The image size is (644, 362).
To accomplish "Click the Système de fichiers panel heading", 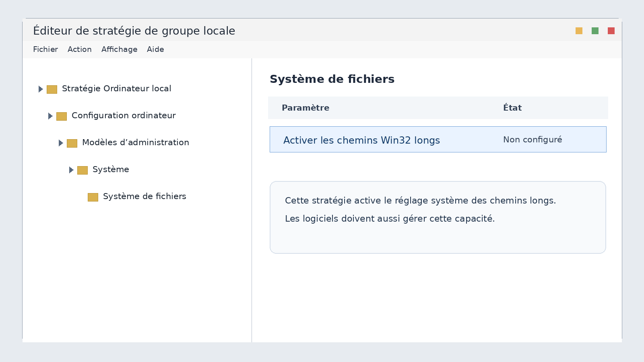I will click(332, 79).
